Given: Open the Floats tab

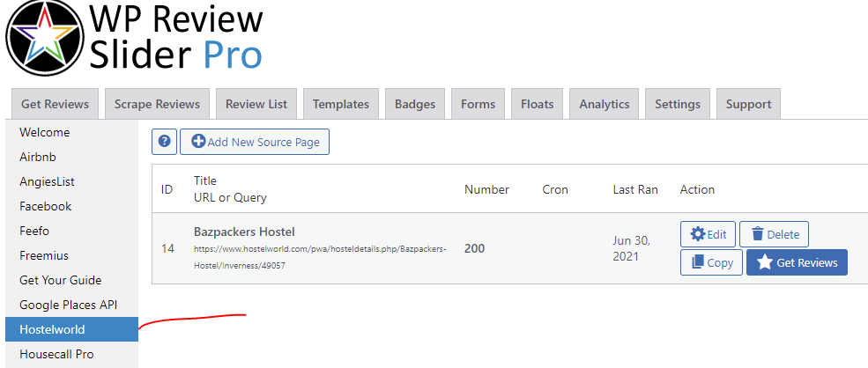Looking at the screenshot, I should pyautogui.click(x=537, y=104).
